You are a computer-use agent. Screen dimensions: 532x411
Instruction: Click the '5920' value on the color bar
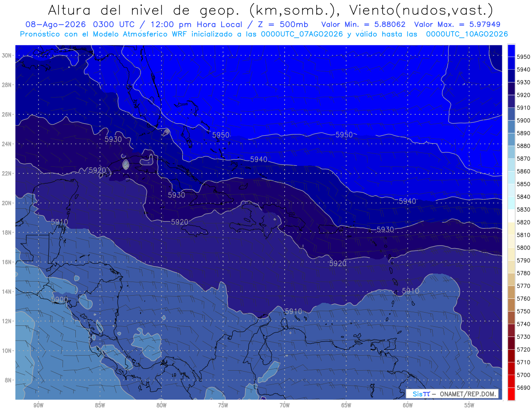(x=524, y=95)
